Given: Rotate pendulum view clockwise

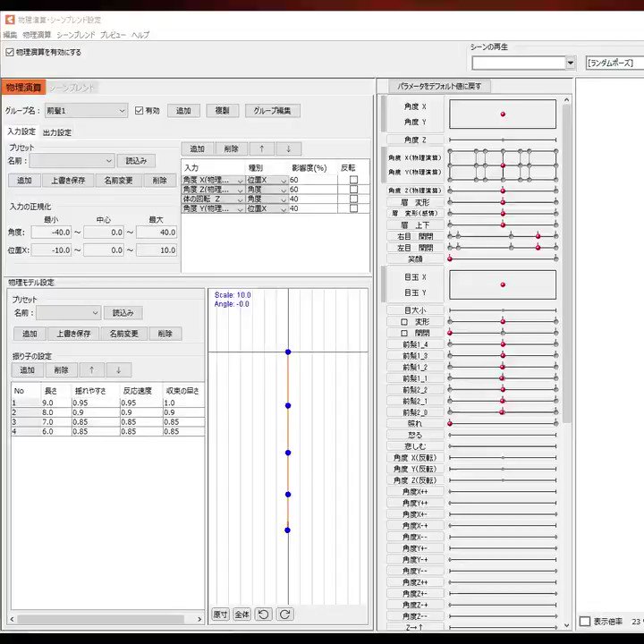Looking at the screenshot, I should (x=285, y=614).
